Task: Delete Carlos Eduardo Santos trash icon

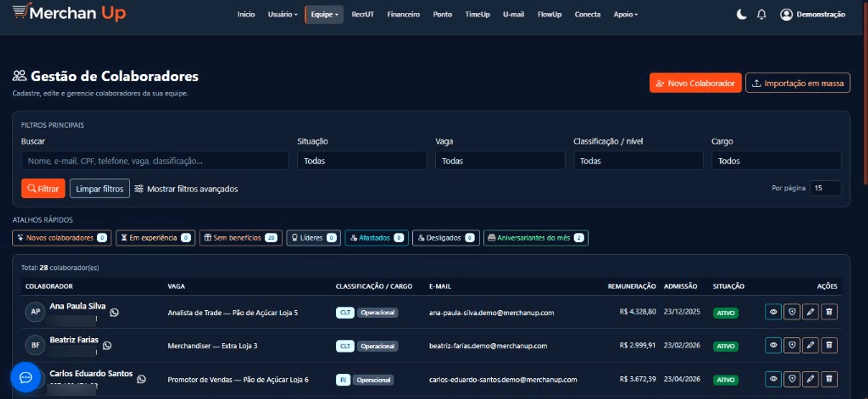Action: tap(829, 379)
